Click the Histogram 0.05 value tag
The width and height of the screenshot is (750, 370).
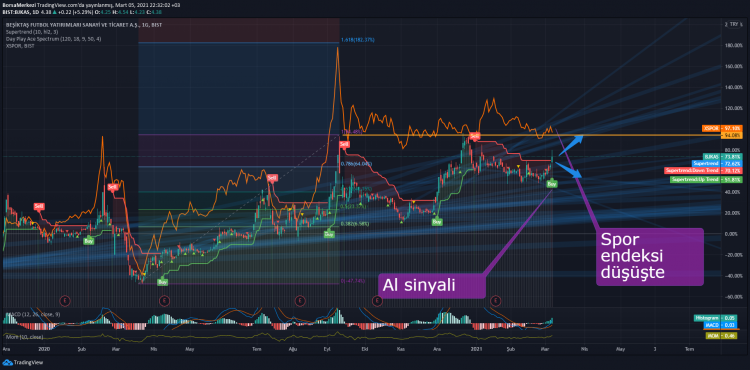[717, 318]
